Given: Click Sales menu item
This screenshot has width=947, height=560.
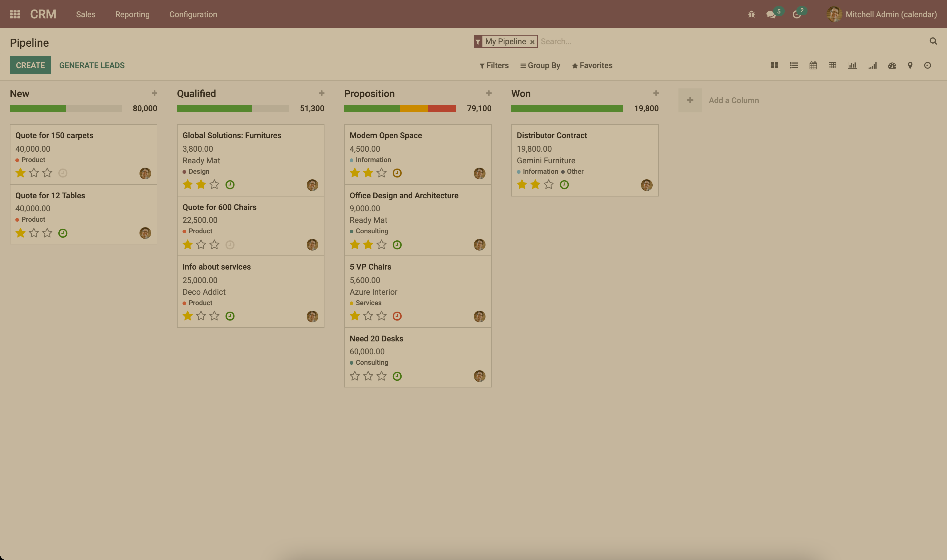Looking at the screenshot, I should (85, 14).
